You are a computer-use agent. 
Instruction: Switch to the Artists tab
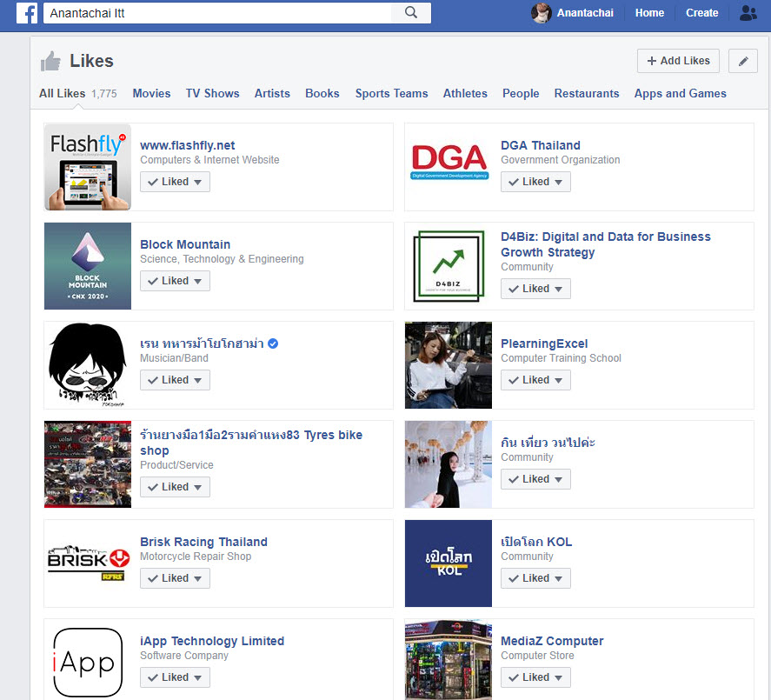272,93
